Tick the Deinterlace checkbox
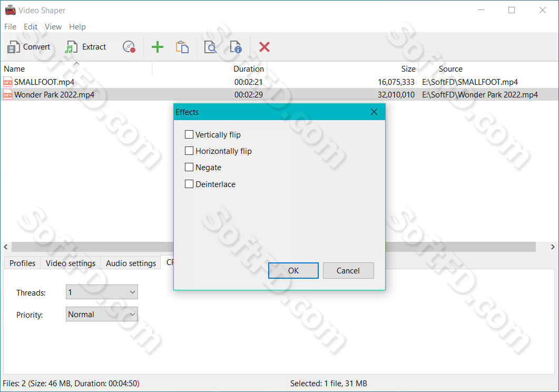This screenshot has width=559, height=392. pos(189,184)
